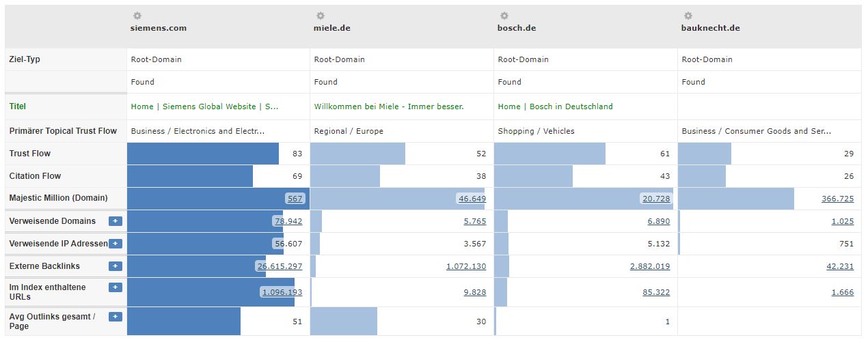The height and width of the screenshot is (342, 868).
Task: Open the gear settings above miele.de
Action: (x=321, y=16)
